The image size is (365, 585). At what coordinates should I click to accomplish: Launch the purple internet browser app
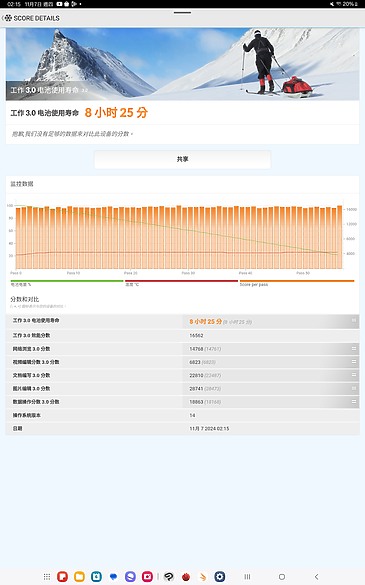[130, 576]
